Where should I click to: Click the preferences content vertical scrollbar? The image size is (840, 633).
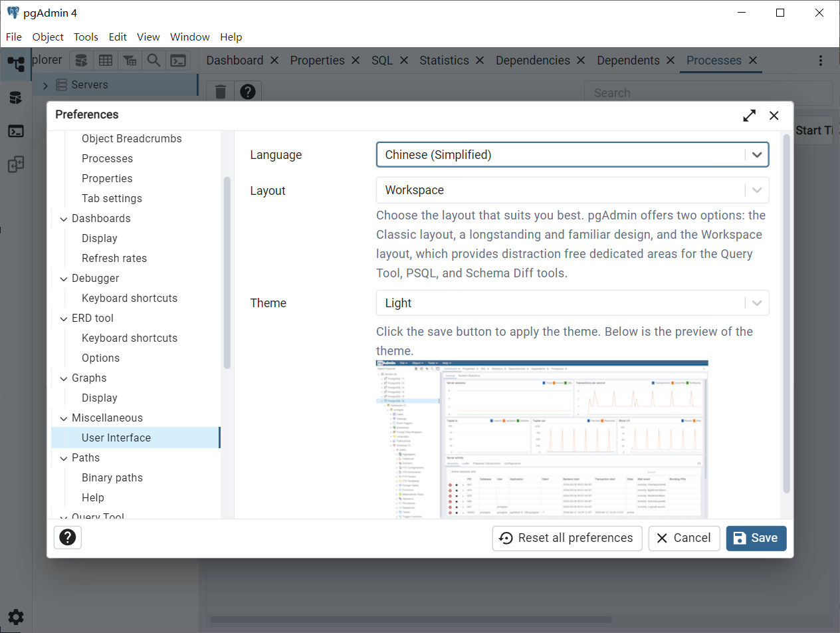787,313
